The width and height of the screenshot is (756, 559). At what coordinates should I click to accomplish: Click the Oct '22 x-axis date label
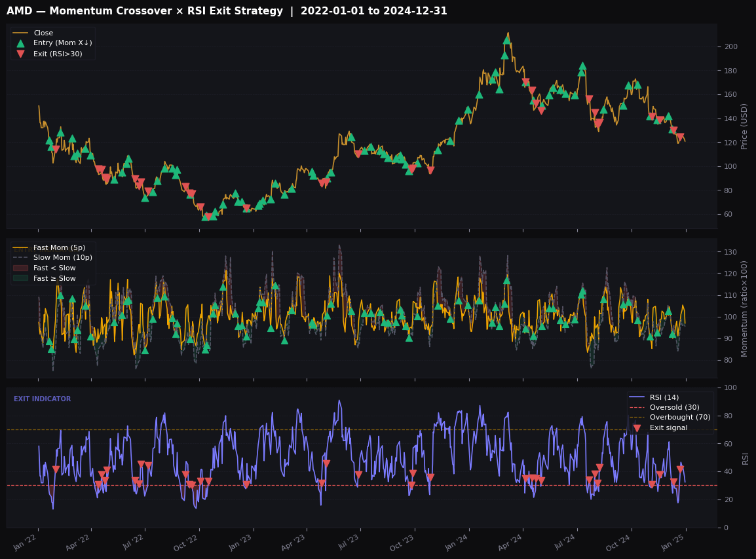point(185,543)
